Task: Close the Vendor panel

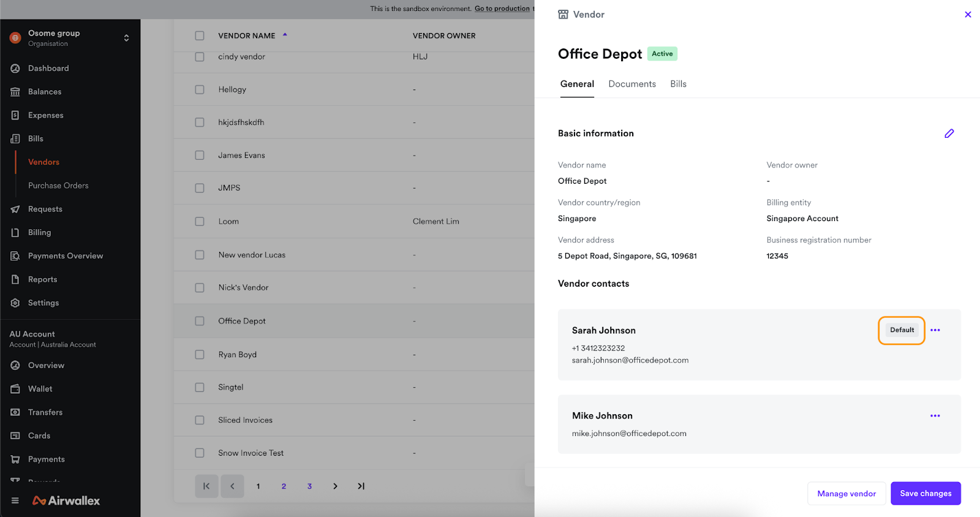Action: (968, 15)
